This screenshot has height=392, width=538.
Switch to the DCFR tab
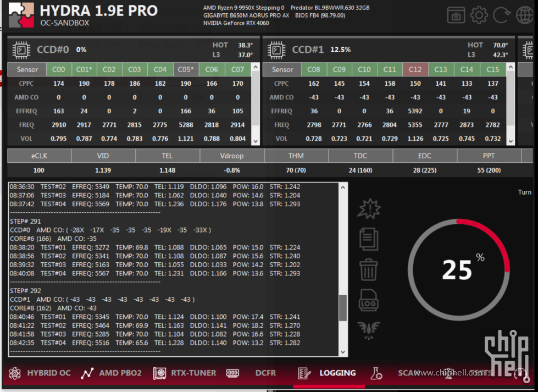265,373
